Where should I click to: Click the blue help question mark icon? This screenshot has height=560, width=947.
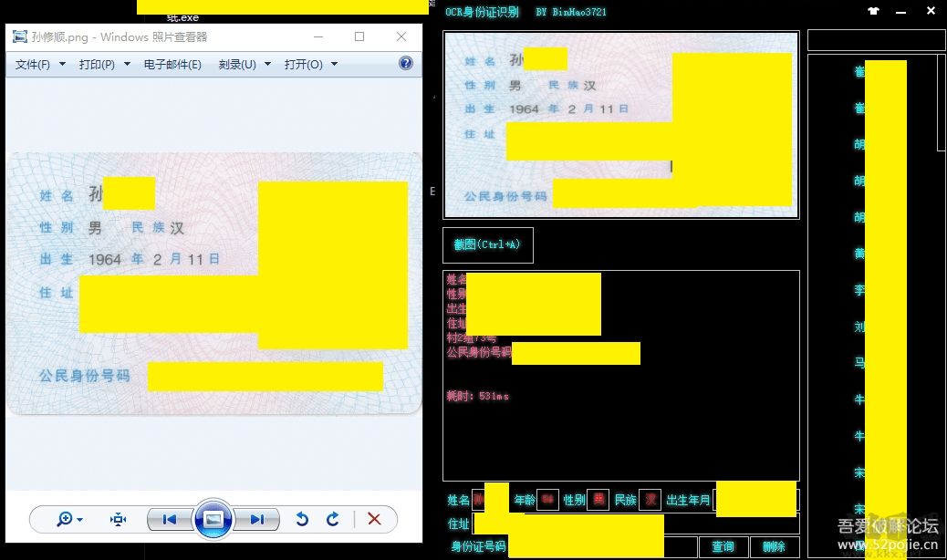point(406,63)
